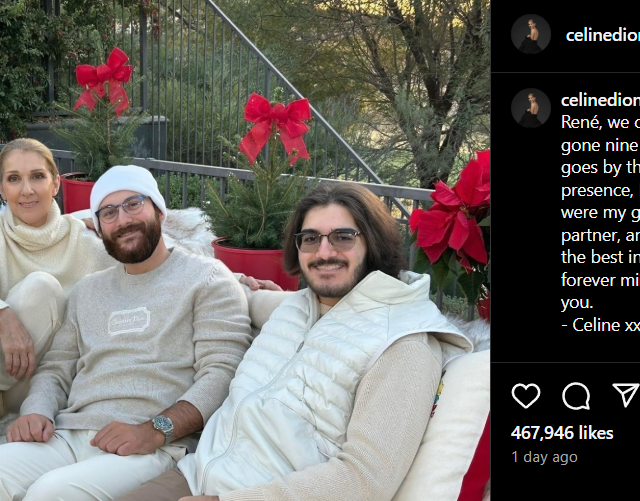Open the profile avatar in the post header

(531, 34)
